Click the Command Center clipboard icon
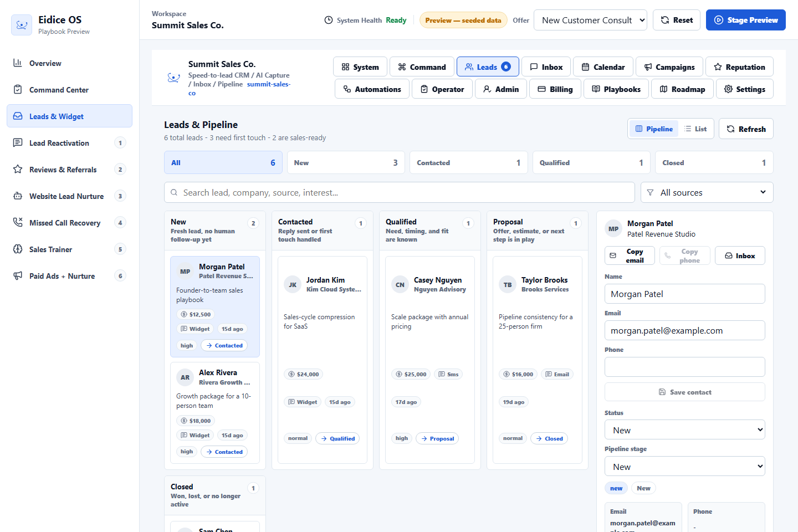This screenshot has height=532, width=798. 18,89
